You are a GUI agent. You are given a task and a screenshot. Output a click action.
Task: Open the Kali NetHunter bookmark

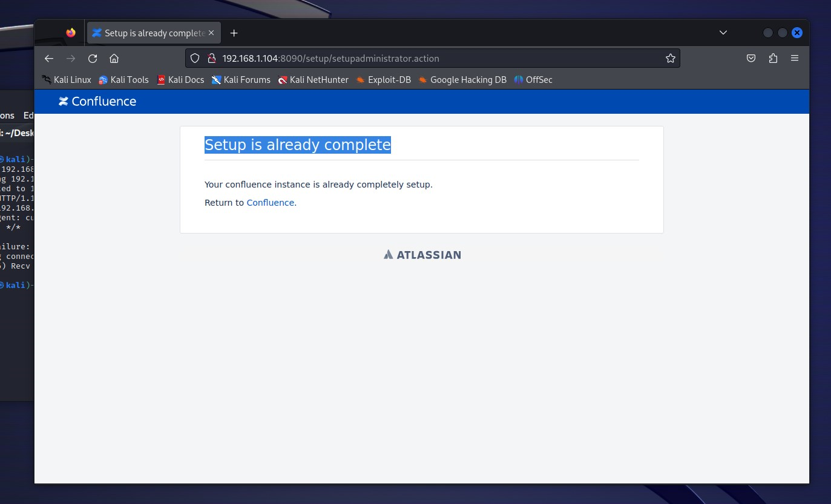point(314,79)
